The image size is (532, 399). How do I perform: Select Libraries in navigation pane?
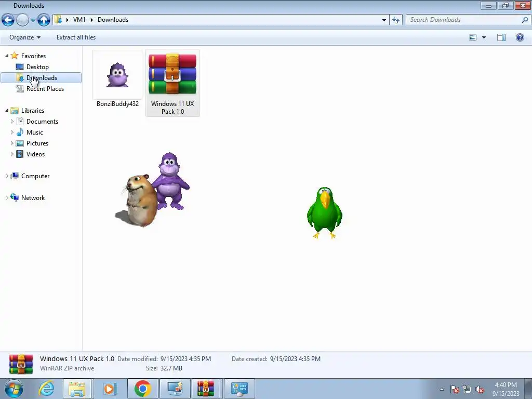click(x=33, y=111)
